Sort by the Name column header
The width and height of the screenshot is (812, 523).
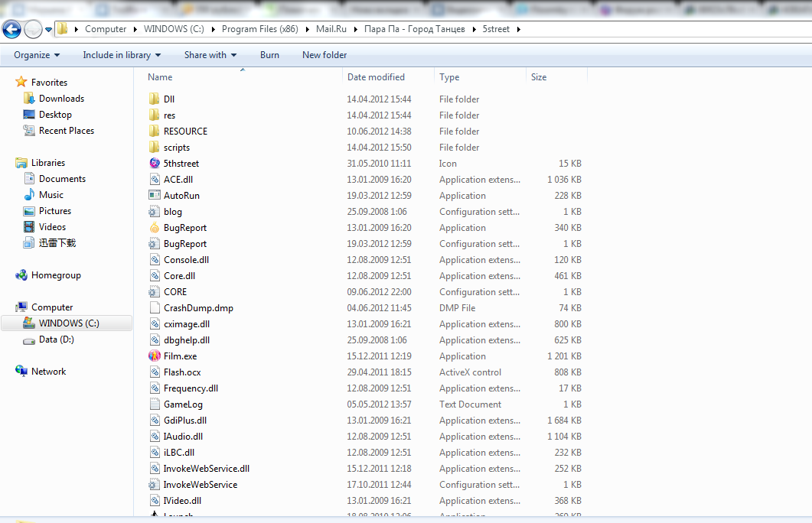tap(160, 77)
